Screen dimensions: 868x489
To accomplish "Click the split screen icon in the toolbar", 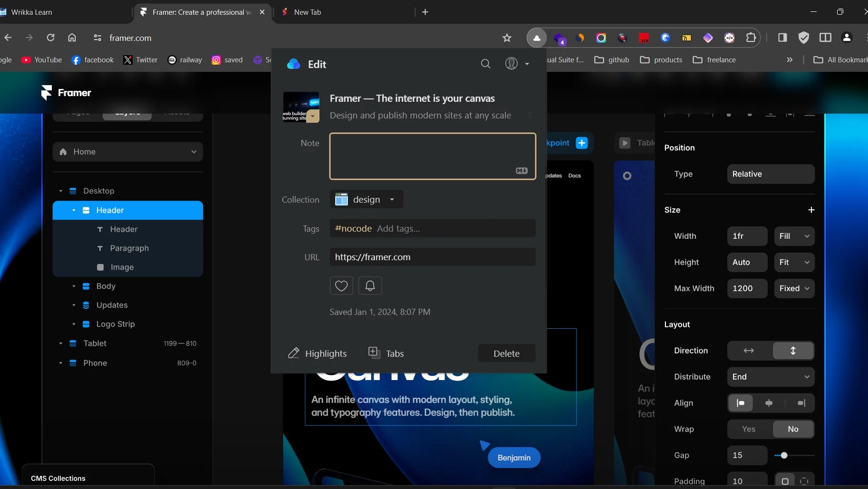I will 825,38.
